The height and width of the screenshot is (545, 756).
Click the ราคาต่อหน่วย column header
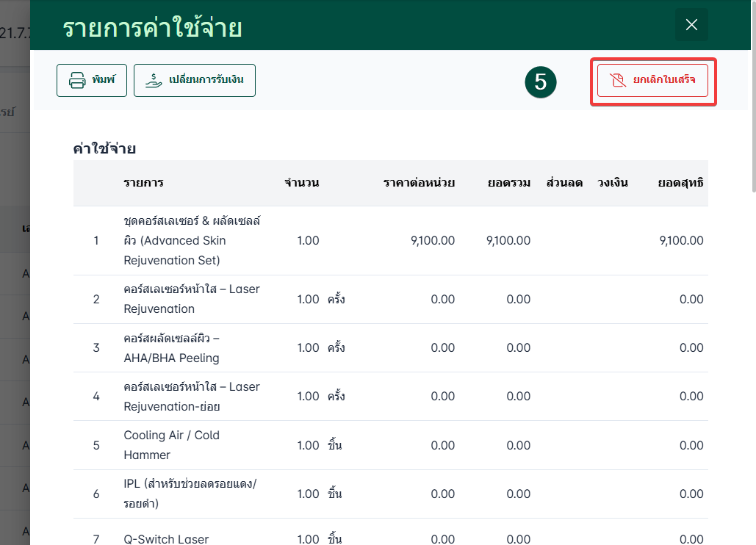[419, 183]
